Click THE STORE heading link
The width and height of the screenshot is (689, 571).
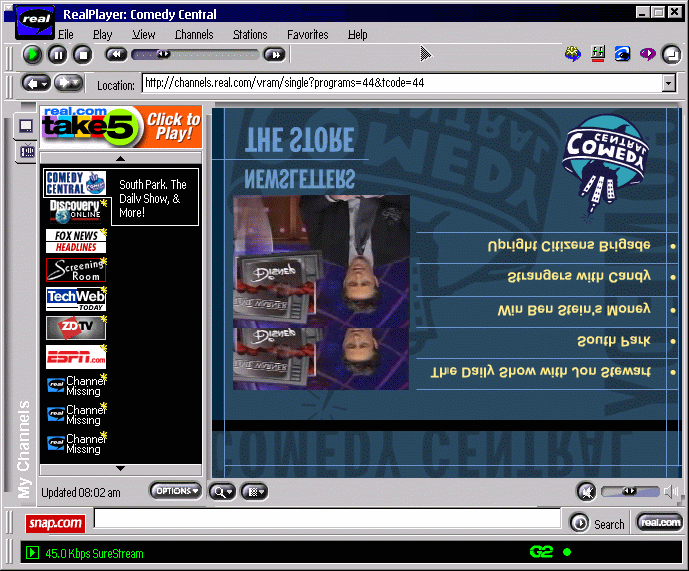[299, 140]
